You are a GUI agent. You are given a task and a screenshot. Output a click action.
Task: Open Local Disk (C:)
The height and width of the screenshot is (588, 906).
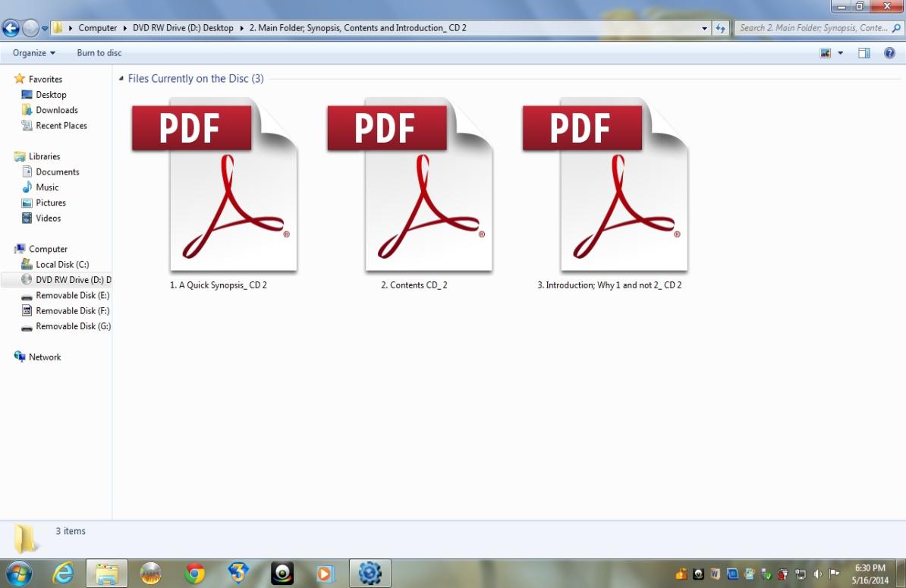61,265
